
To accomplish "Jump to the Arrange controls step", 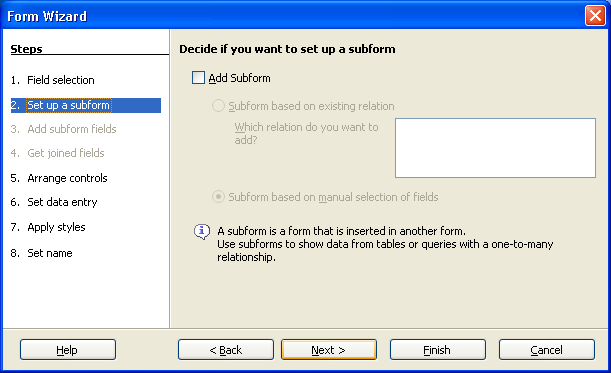I will pos(67,178).
